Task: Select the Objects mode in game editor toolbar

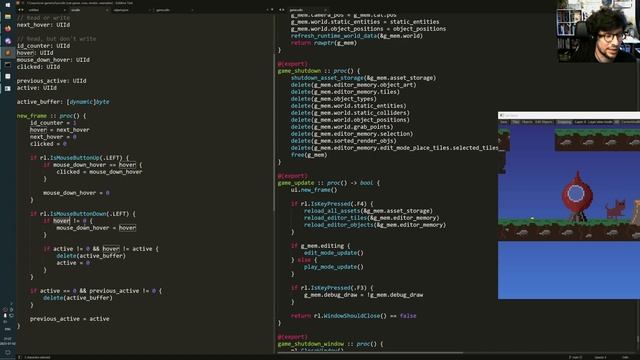Action: click(x=527, y=122)
